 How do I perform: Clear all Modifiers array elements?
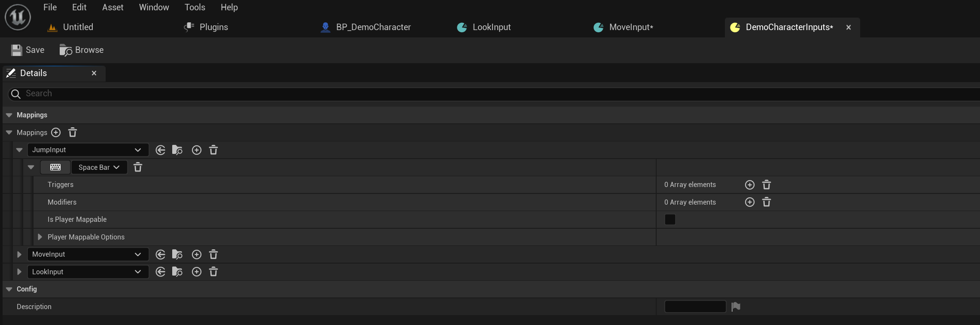[x=767, y=202]
